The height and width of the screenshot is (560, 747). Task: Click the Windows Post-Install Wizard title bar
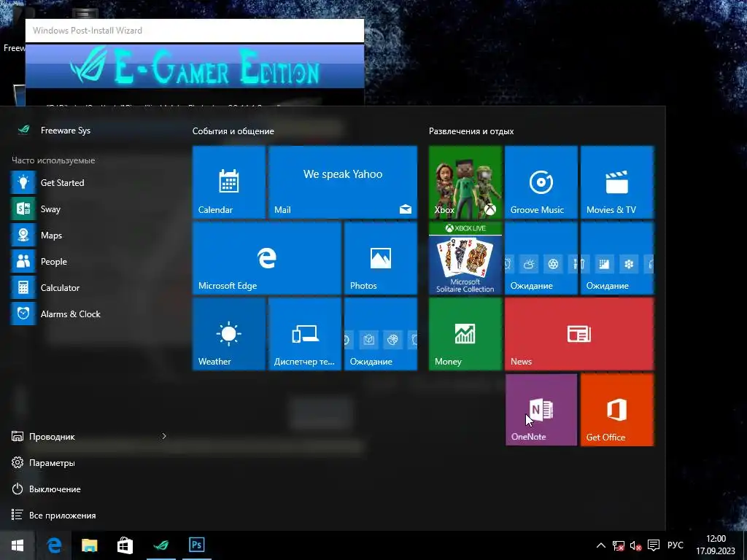[x=194, y=31]
